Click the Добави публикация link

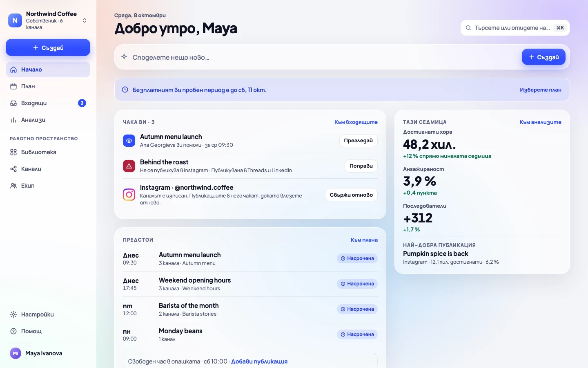click(x=259, y=361)
